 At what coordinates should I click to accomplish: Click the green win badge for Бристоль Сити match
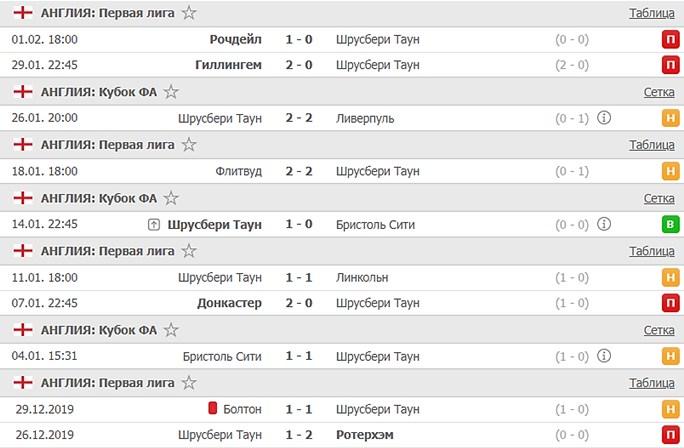pos(669,224)
